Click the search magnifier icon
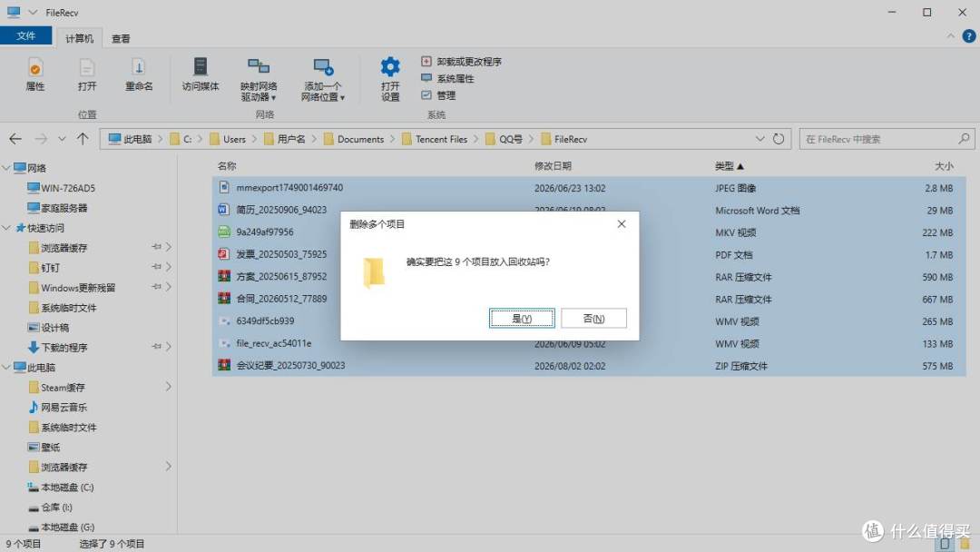This screenshot has width=980, height=552. (964, 138)
